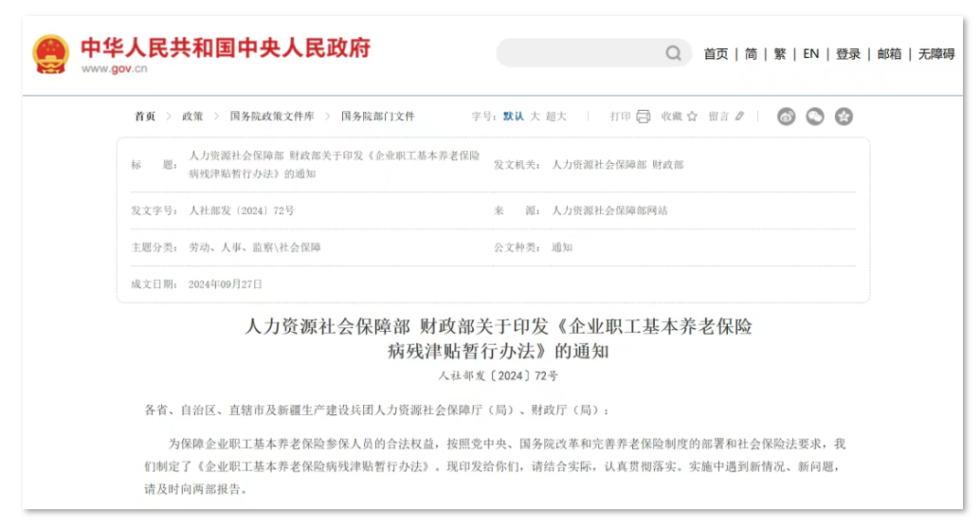Screen dimensions: 980x529
Task: Click the search magnifier icon
Action: coord(673,53)
